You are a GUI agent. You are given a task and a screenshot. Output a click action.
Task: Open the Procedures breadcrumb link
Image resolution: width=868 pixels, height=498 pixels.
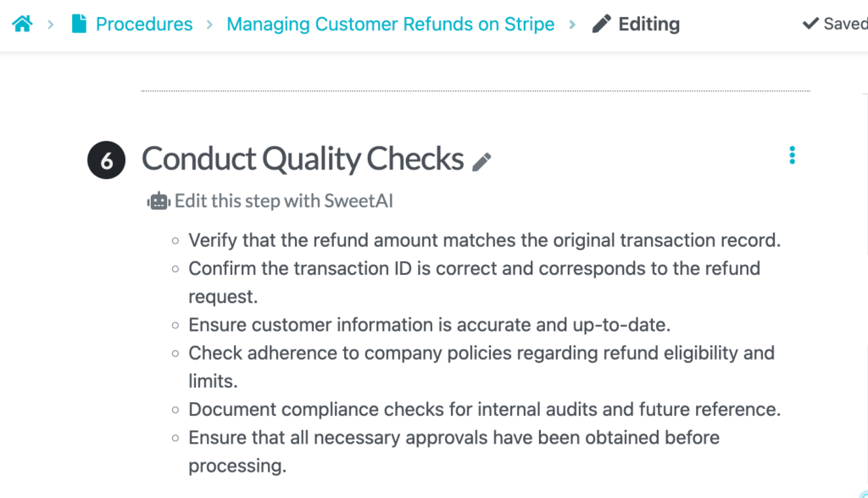pos(144,24)
